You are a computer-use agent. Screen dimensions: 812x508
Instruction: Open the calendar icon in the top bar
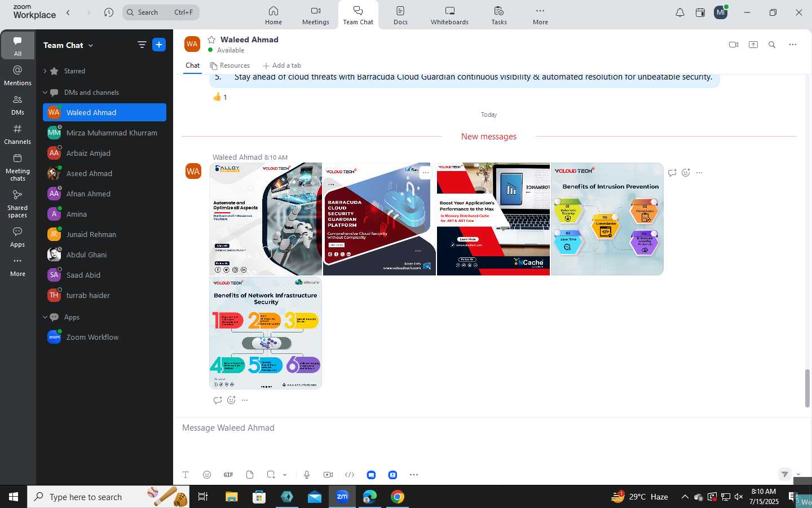700,12
